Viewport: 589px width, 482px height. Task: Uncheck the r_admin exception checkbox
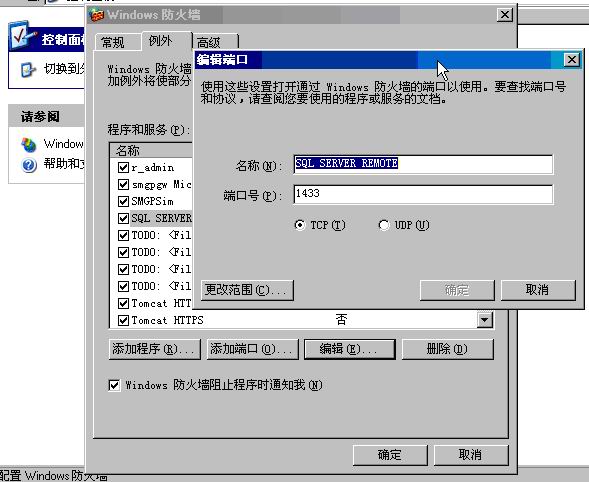123,167
